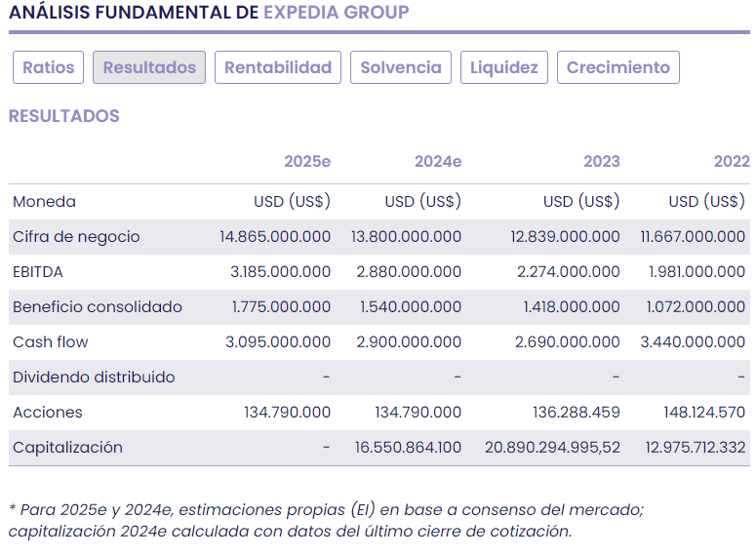Select the value 11.667.000.000
Viewport: 756px width, 558px height.
tap(693, 237)
